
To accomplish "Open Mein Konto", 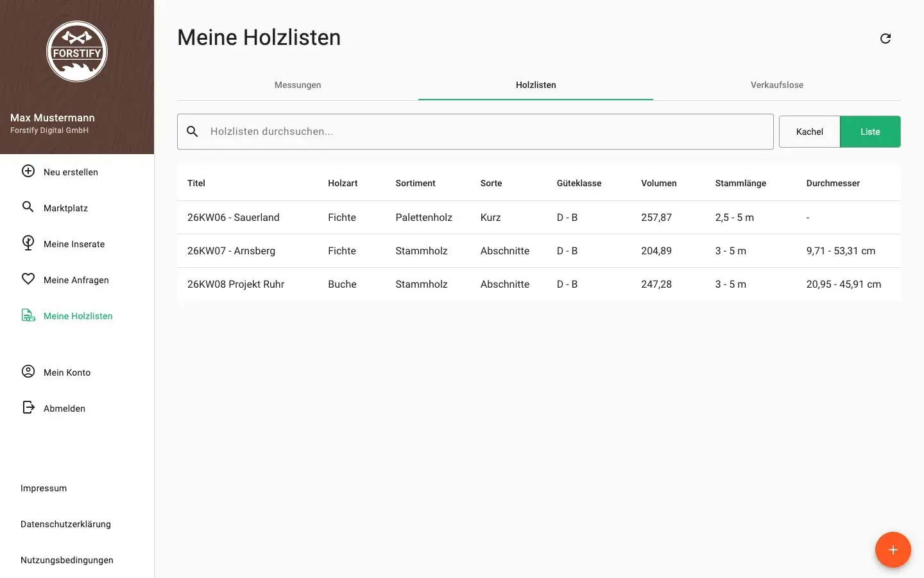I will (77, 372).
